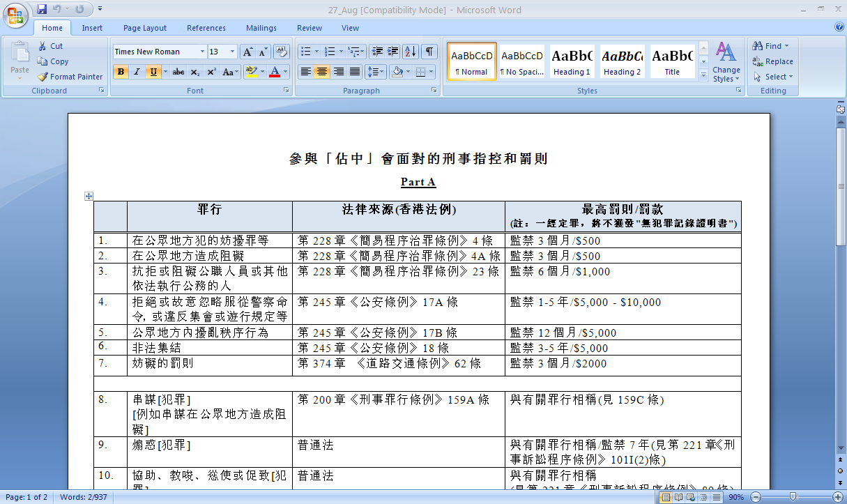The image size is (847, 504).
Task: Enable justified paragraph alignment
Action: 356,72
